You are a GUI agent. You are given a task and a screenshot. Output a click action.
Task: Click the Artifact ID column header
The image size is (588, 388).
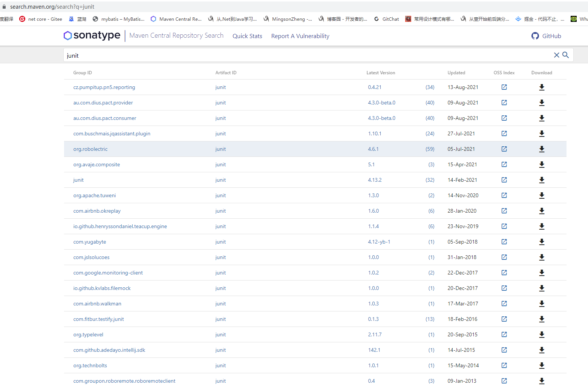tap(226, 73)
